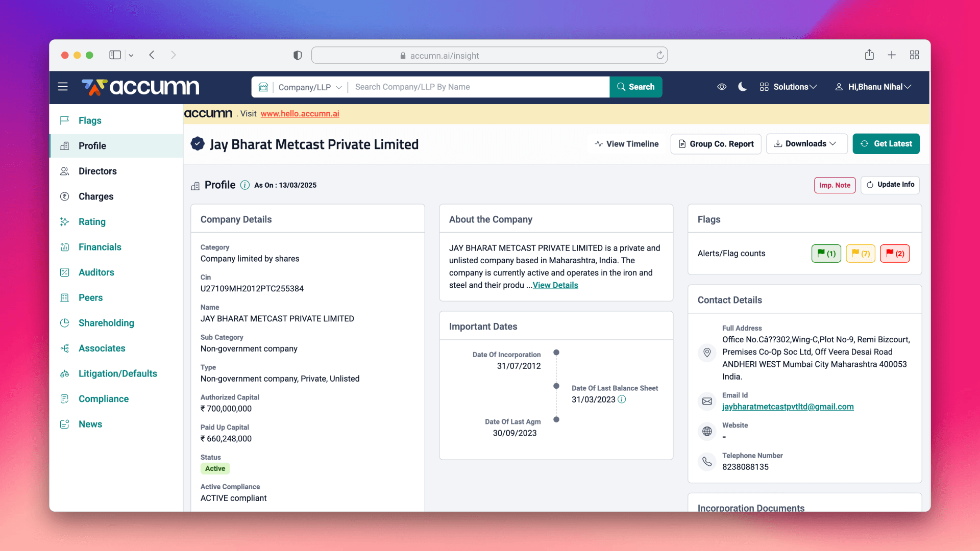Click the jaybharatmetcastpvtltd@gmail.com email link

click(788, 407)
